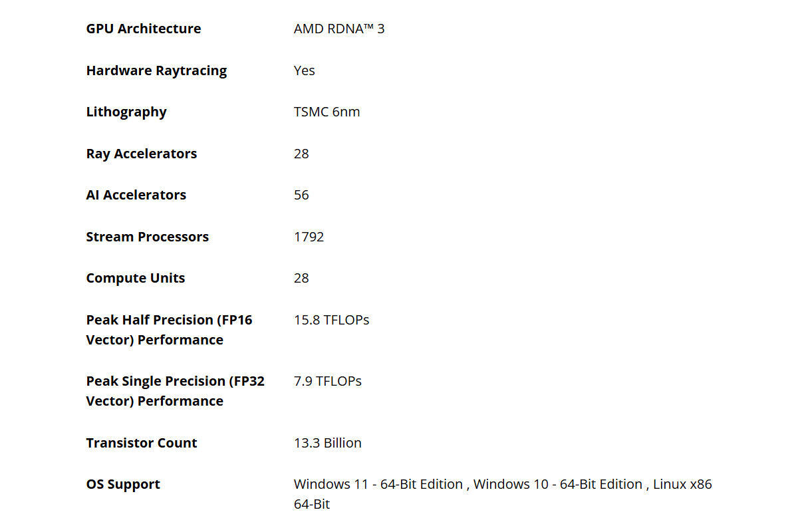Click the Windows 11 64-Bit Edition text
The height and width of the screenshot is (532, 798).
378,484
